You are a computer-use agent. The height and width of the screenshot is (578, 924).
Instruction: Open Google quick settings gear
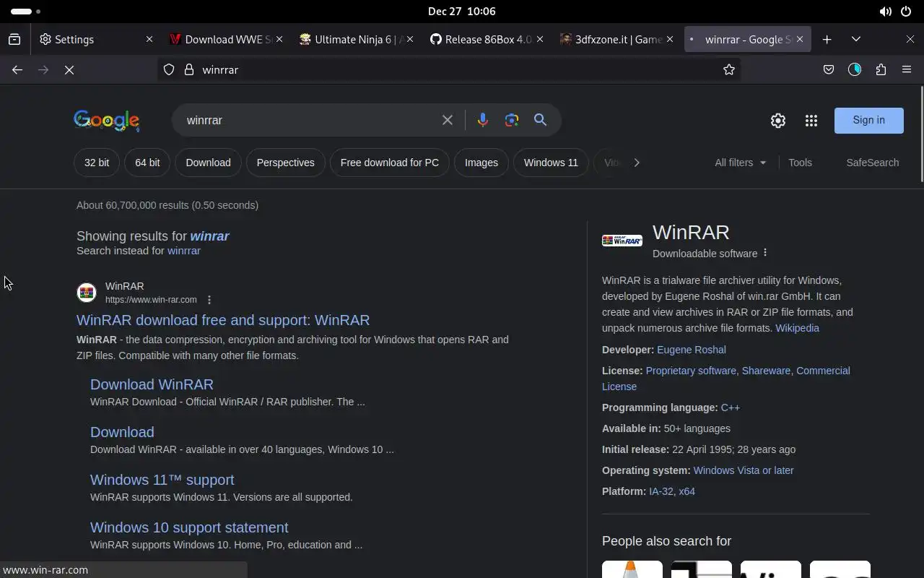[x=777, y=121]
